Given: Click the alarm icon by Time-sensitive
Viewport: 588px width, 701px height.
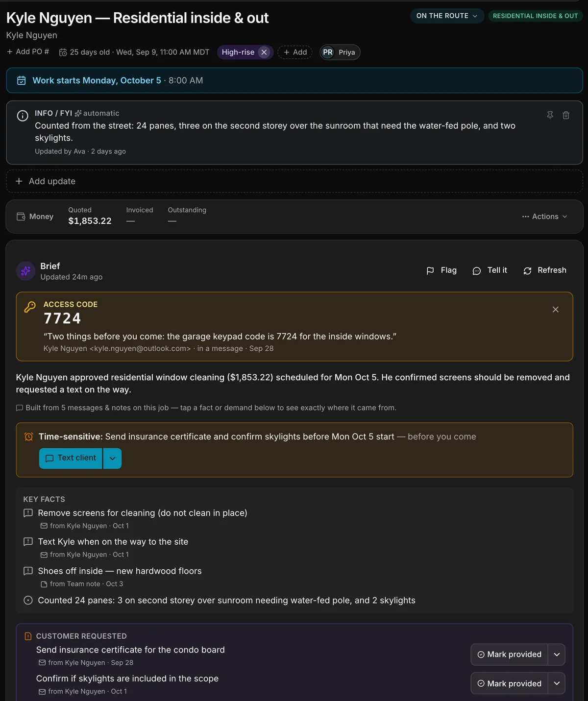Looking at the screenshot, I should click(x=29, y=436).
